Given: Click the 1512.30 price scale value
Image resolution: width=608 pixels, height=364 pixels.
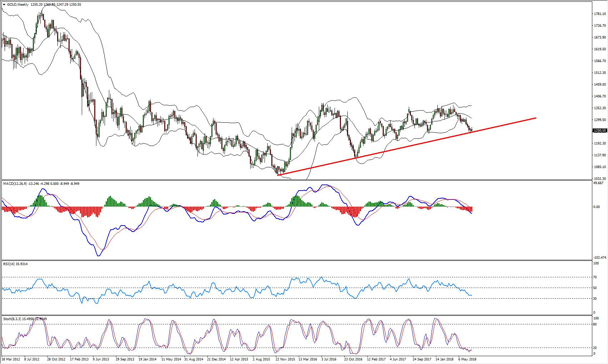Looking at the screenshot, I should click(600, 73).
